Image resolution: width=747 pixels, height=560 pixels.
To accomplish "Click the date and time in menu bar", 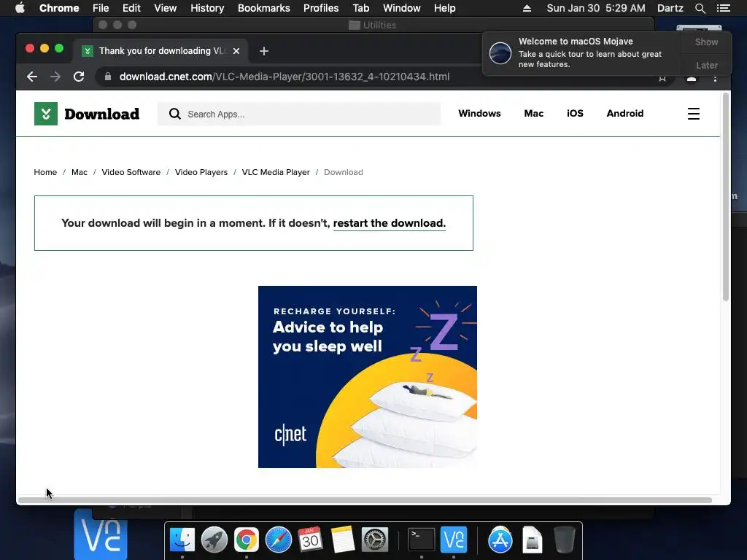I will click(x=596, y=8).
